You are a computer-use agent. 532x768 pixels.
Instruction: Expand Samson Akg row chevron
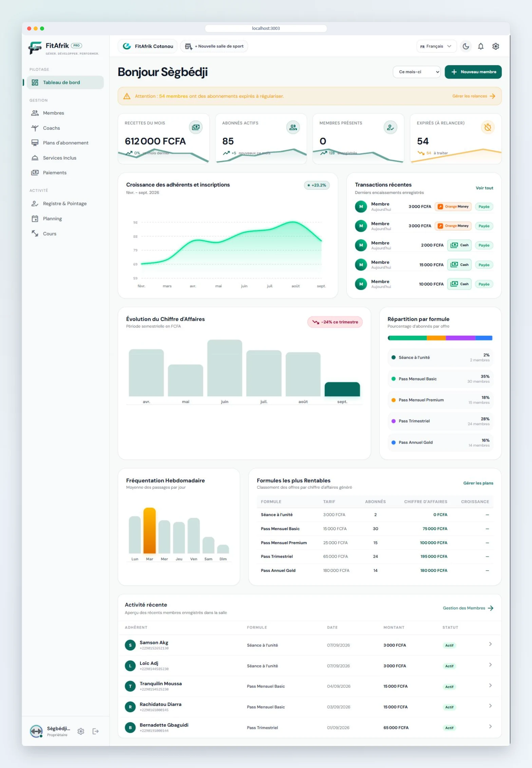coord(490,644)
